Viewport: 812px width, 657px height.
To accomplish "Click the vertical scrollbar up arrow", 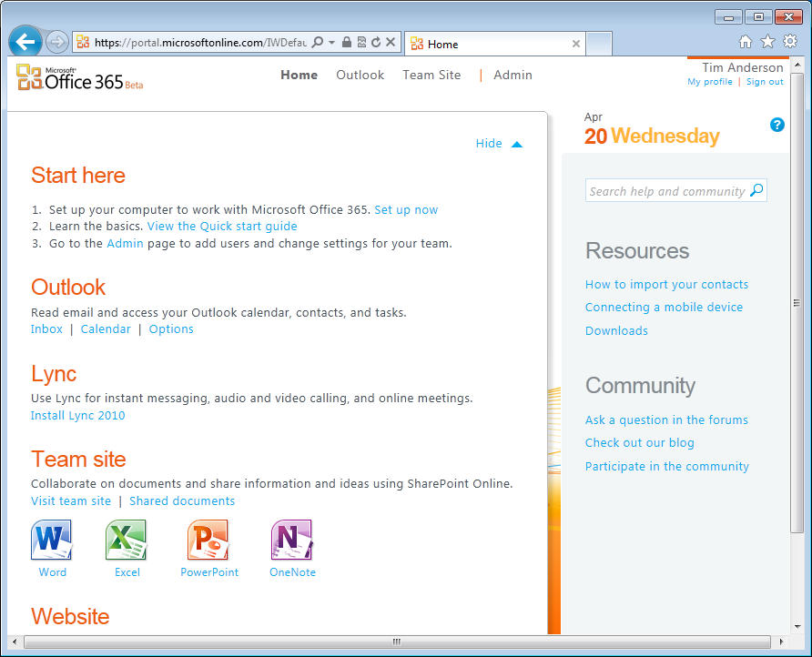I will pos(797,66).
